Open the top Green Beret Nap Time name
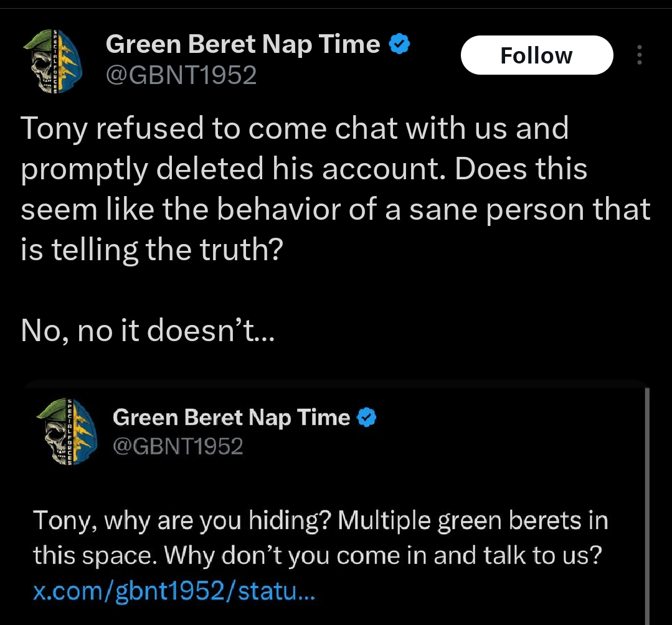Image resolution: width=672 pixels, height=625 pixels. (242, 44)
